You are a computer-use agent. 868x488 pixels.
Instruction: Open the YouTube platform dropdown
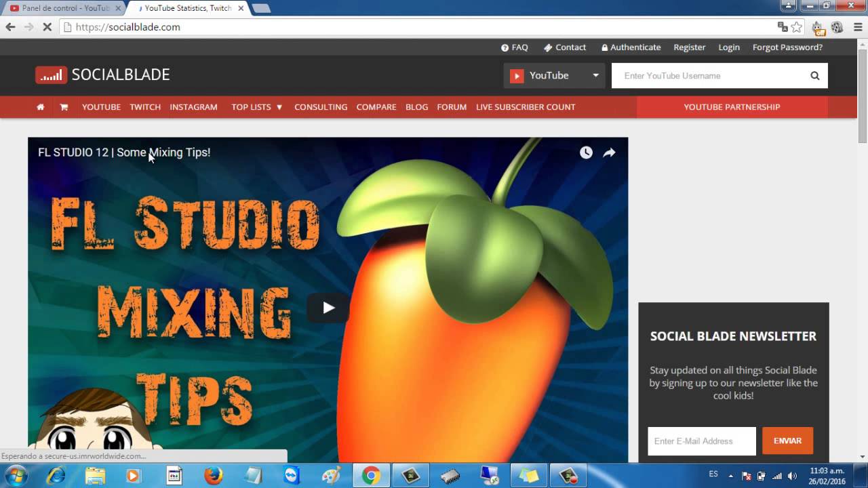click(x=554, y=75)
